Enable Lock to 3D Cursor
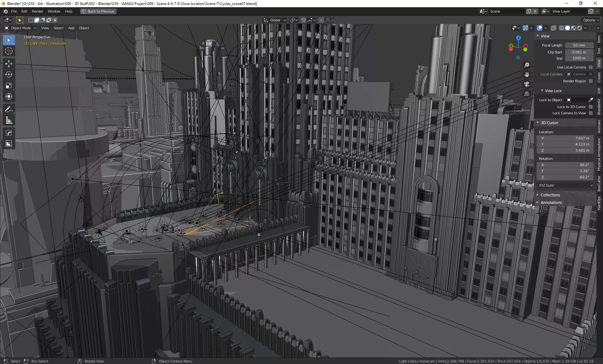603x364 pixels. pos(591,107)
